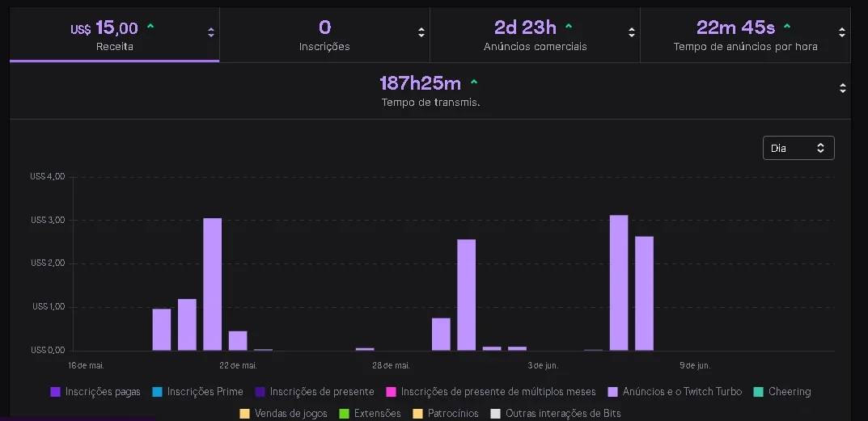The height and width of the screenshot is (421, 868).
Task: Click the 22 de mai. axis label
Action: coord(238,366)
